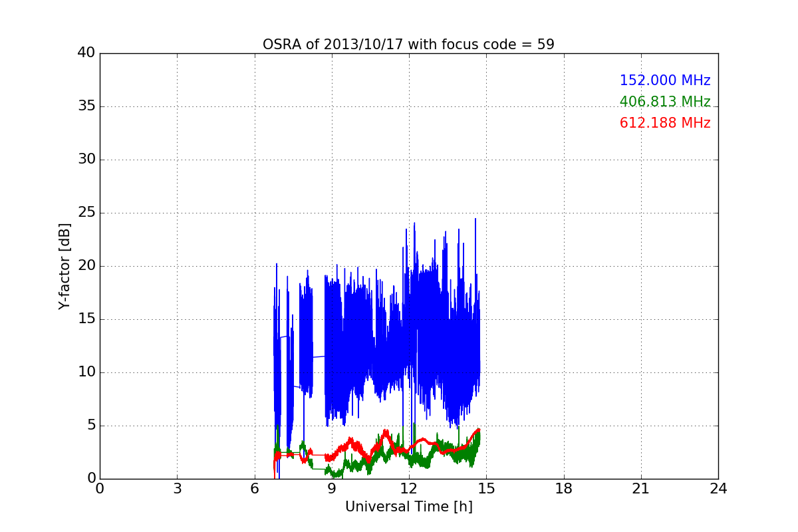
Task: Click y-axis tick label 10
Action: 86,372
